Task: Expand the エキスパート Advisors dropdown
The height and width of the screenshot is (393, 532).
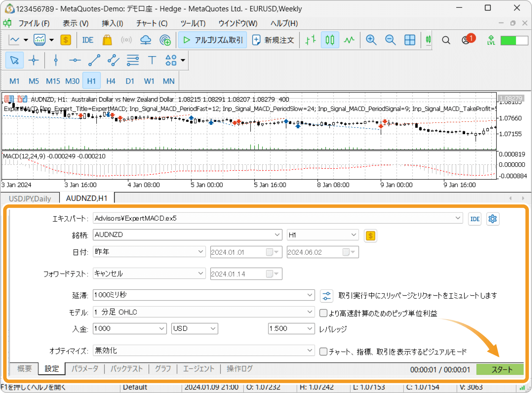Action: [x=278, y=218]
